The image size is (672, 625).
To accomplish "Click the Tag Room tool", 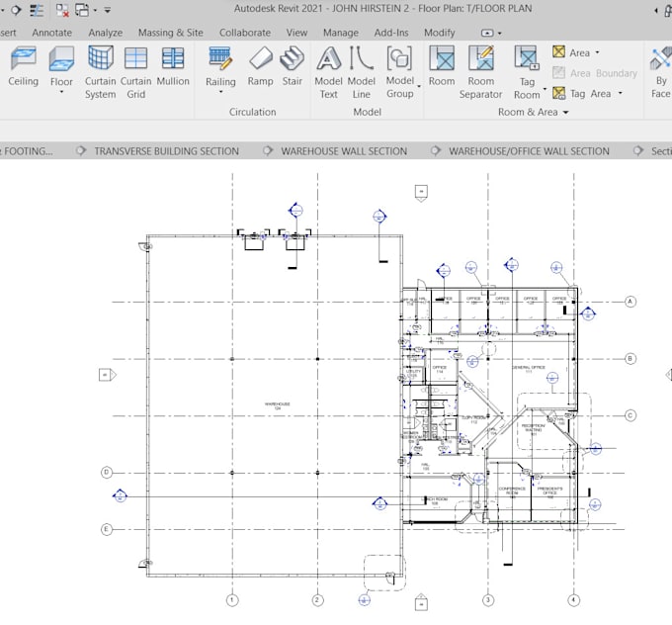I will [x=527, y=73].
